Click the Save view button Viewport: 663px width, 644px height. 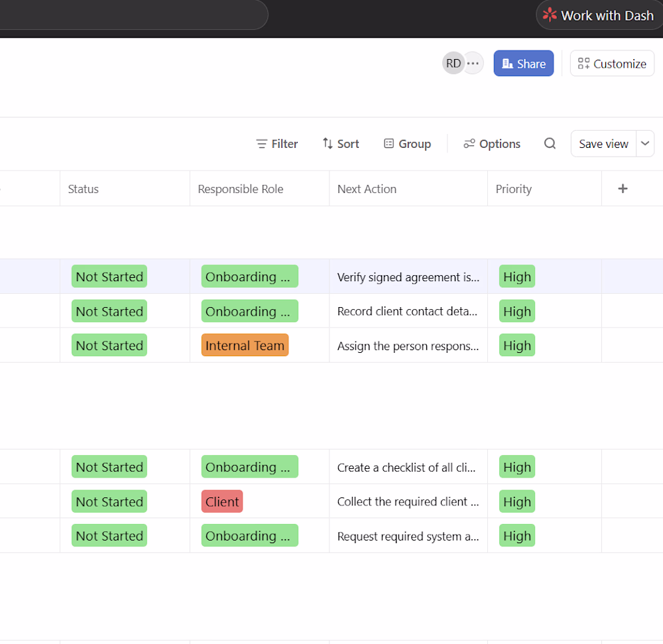pyautogui.click(x=603, y=144)
